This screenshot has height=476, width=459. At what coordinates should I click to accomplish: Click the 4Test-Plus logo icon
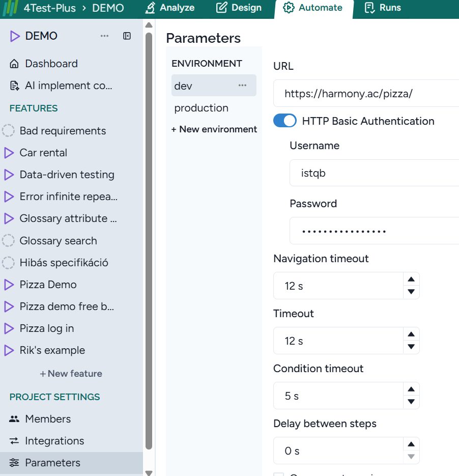11,8
